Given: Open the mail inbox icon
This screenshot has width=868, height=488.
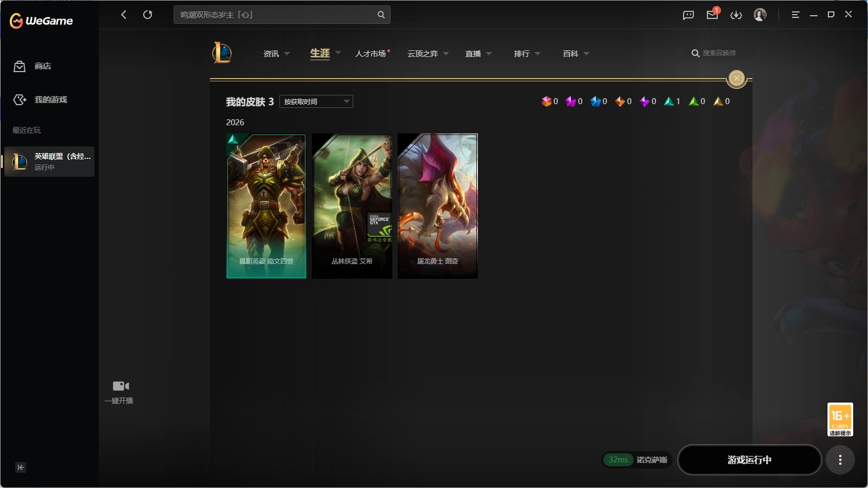Looking at the screenshot, I should (x=712, y=15).
